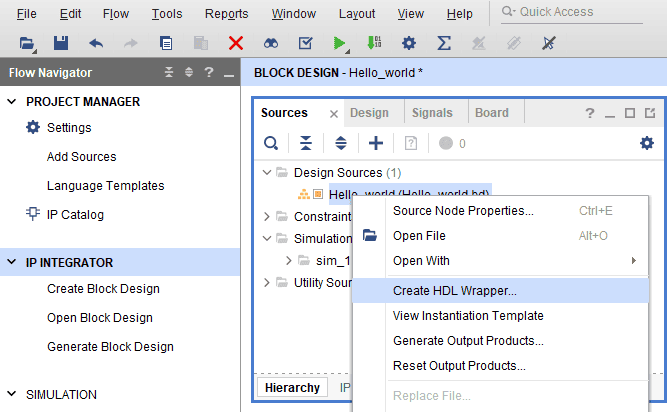Open the Tools menu
The height and width of the screenshot is (412, 667).
click(167, 14)
